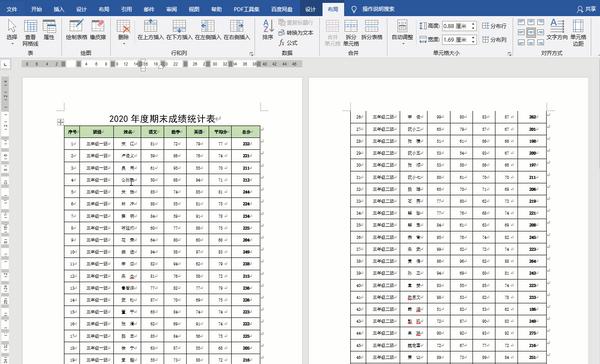The height and width of the screenshot is (364, 600).
Task: Click Merge Cells (合并单元格) icon
Action: (332, 33)
